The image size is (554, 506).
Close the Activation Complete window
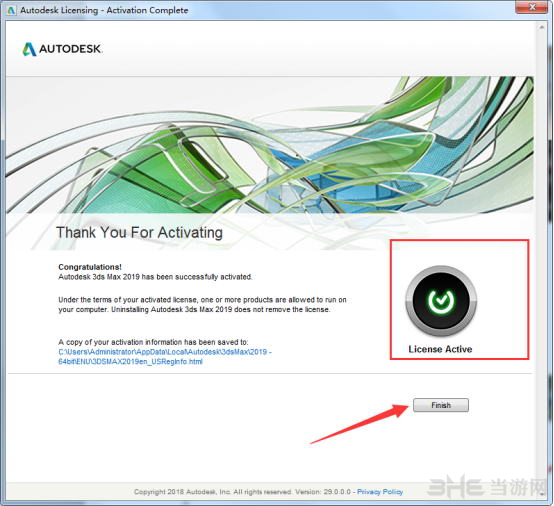(532, 7)
